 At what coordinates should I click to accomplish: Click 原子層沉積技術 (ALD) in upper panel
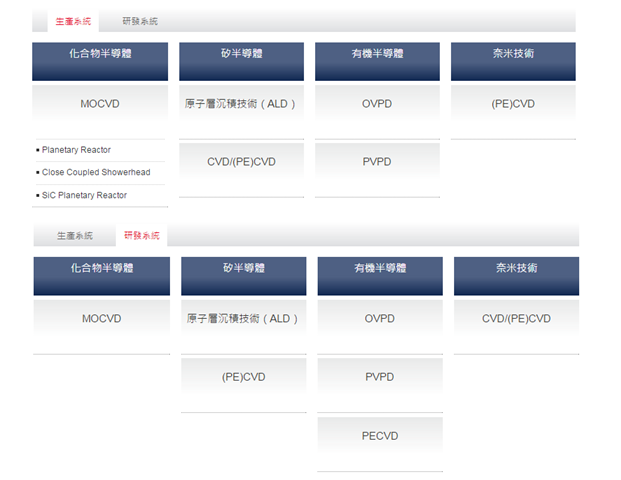(x=241, y=104)
